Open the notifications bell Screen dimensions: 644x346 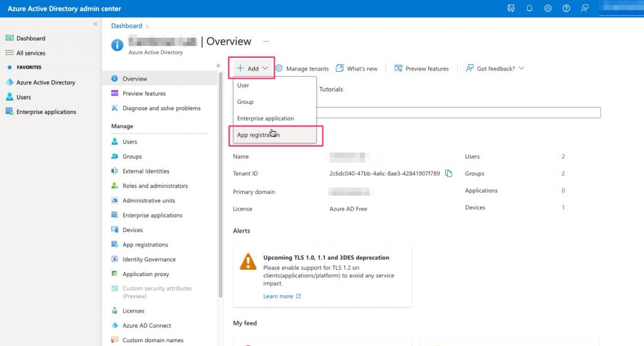pyautogui.click(x=530, y=8)
